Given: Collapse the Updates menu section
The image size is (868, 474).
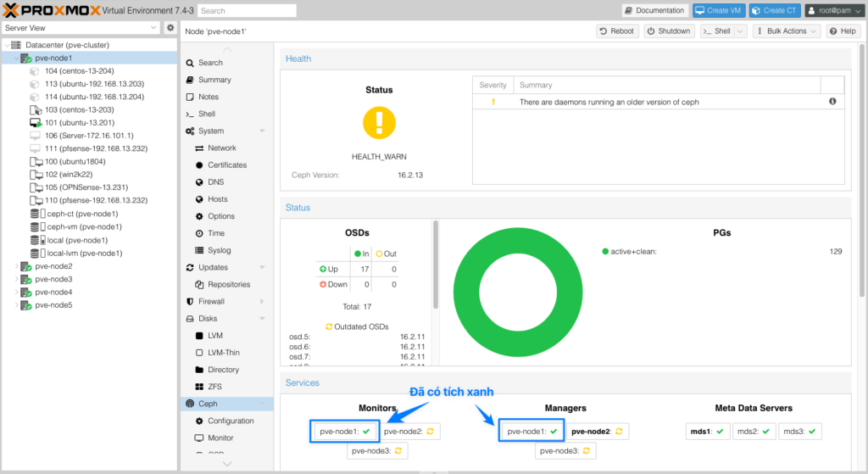Looking at the screenshot, I should [x=262, y=267].
